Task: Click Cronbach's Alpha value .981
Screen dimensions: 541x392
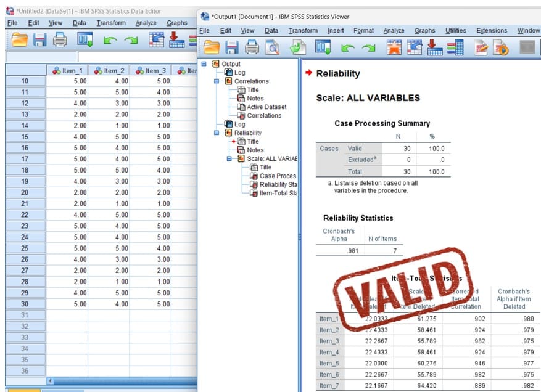Action: point(353,251)
